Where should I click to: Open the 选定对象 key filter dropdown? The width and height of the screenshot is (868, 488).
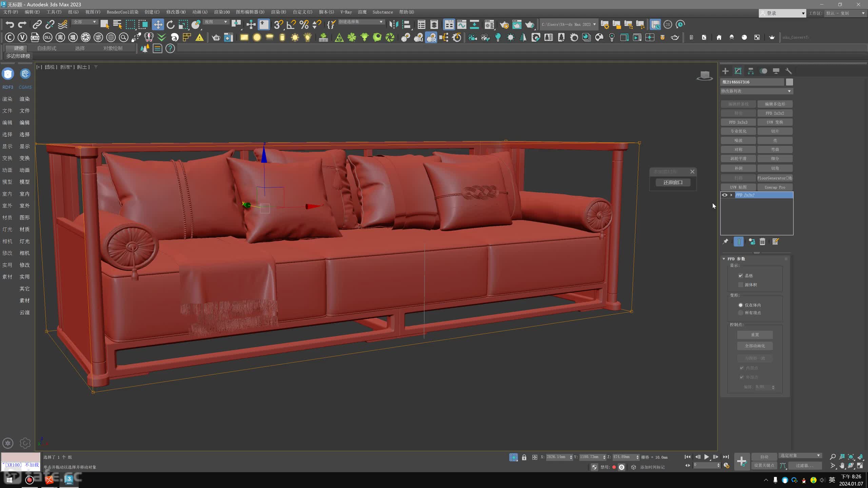click(800, 456)
